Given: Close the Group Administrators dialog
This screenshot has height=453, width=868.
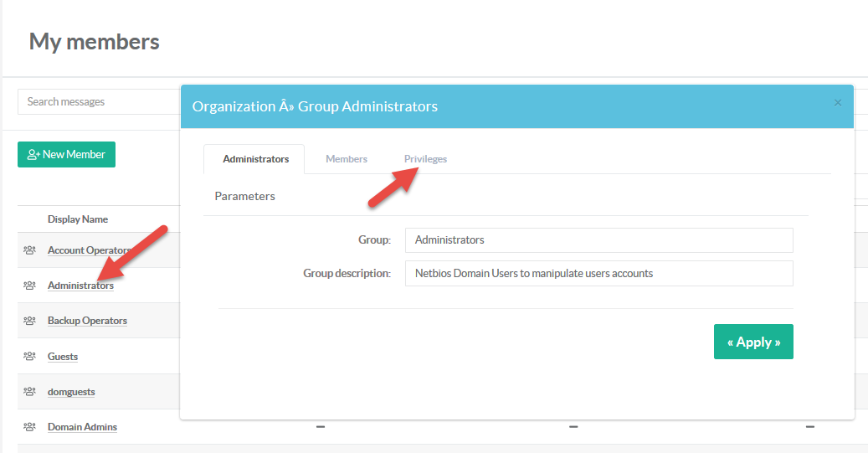Looking at the screenshot, I should [837, 103].
